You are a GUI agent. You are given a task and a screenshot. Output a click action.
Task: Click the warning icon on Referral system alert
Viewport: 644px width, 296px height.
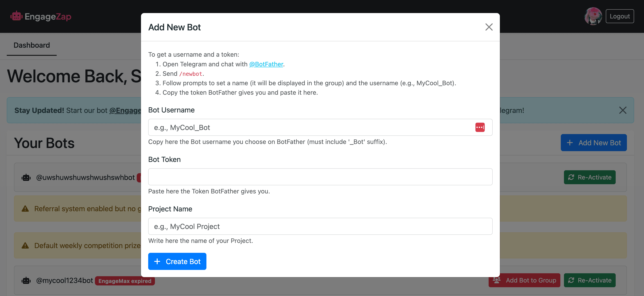[25, 209]
